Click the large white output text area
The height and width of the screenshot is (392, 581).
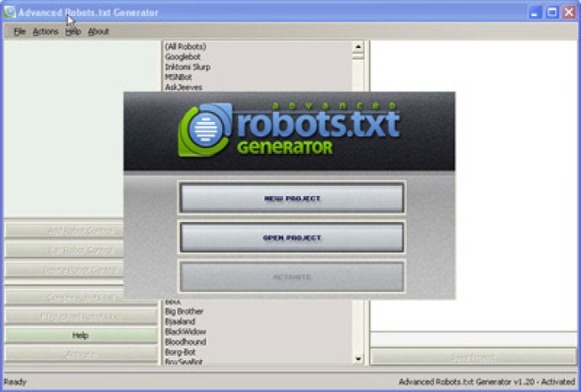(x=473, y=185)
